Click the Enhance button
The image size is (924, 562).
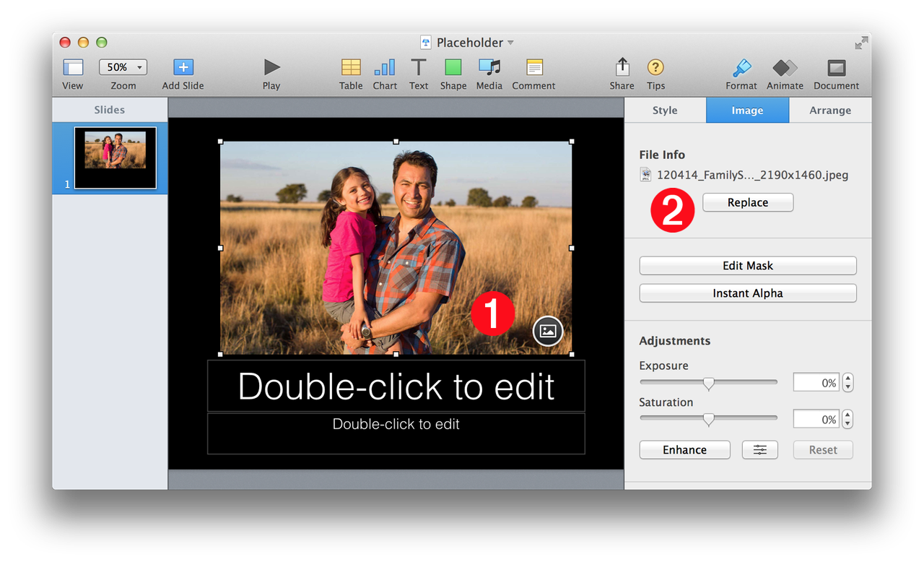685,450
